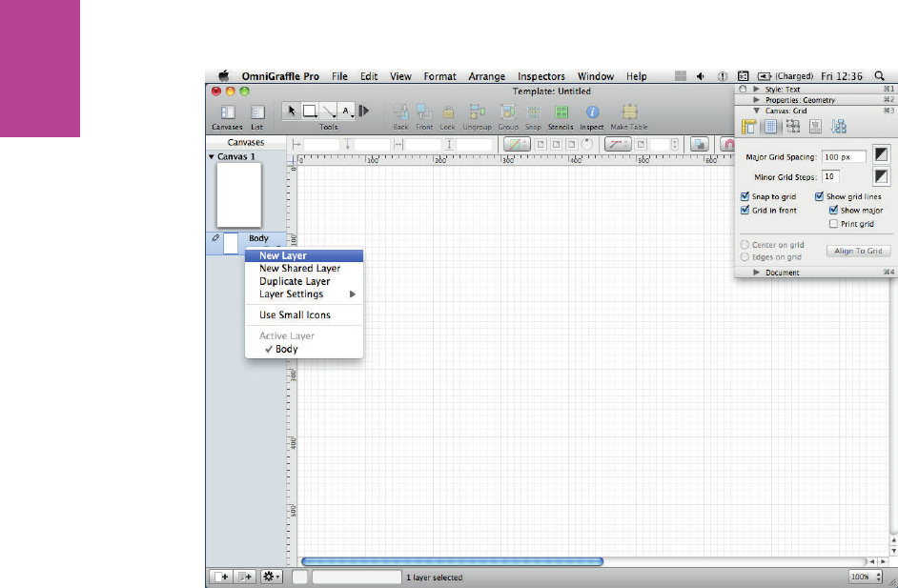The width and height of the screenshot is (898, 588).
Task: Click the New Layer plus button
Action: 245,577
